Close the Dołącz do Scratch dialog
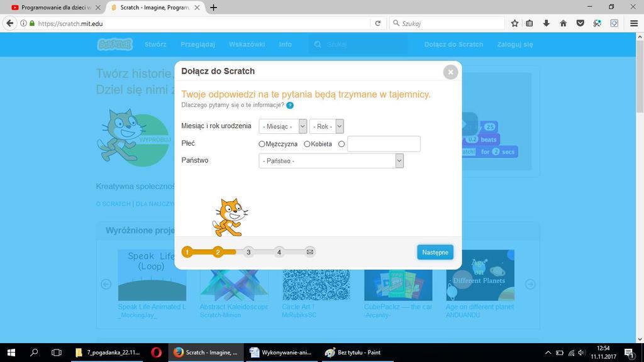The width and height of the screenshot is (644, 362). 450,72
